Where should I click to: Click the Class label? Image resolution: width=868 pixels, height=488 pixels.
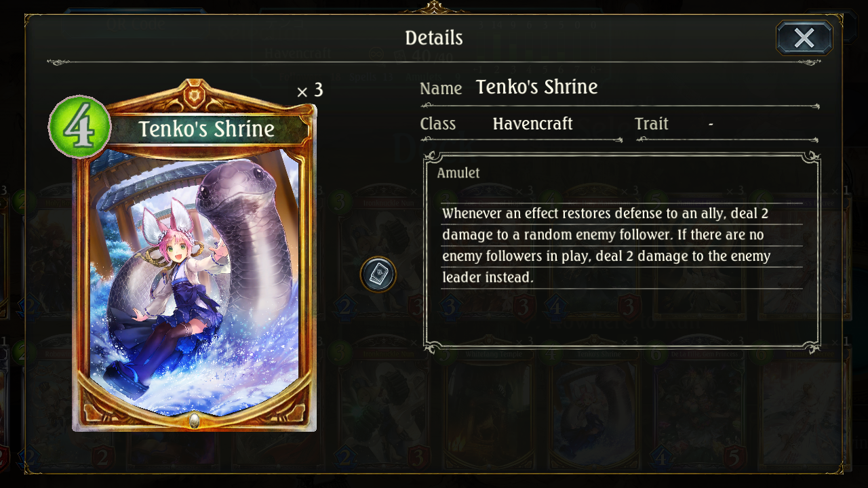[437, 124]
